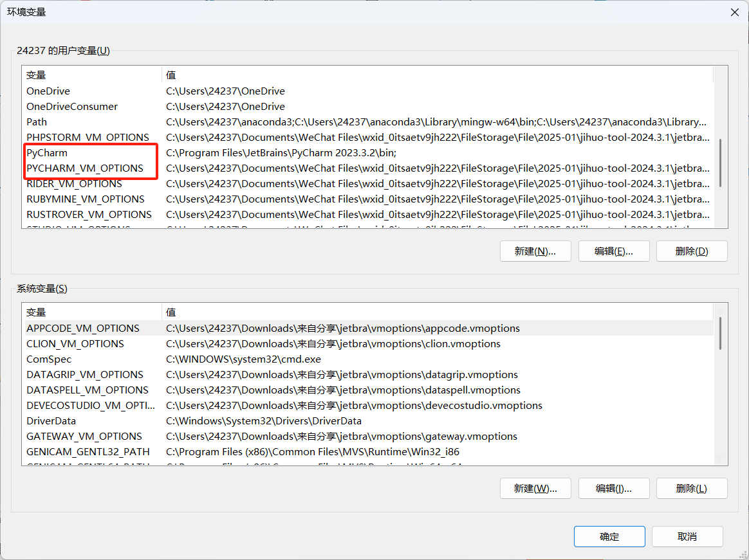
Task: Click the 变量 column header in user variables
Action: tap(35, 75)
